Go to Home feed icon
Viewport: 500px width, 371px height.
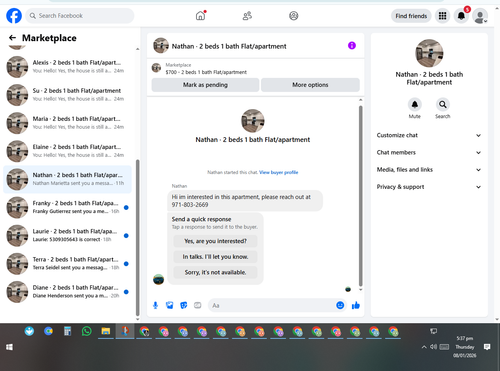tap(201, 16)
